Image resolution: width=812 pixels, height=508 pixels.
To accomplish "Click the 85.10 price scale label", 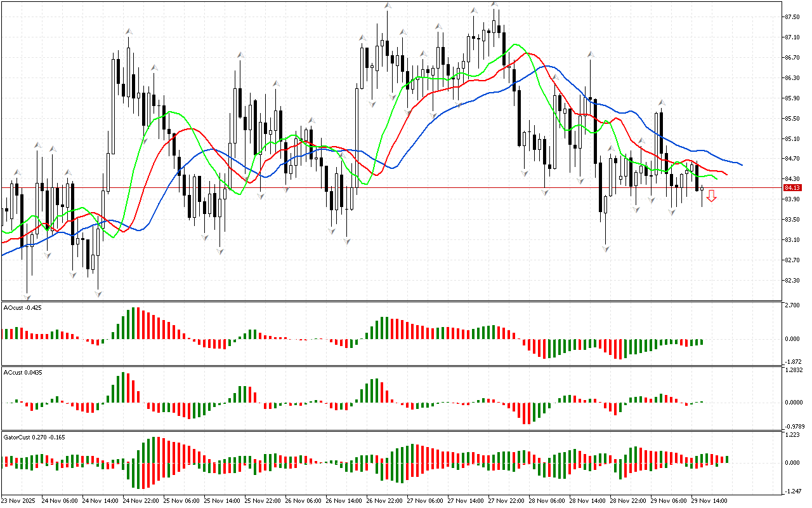I will (792, 138).
